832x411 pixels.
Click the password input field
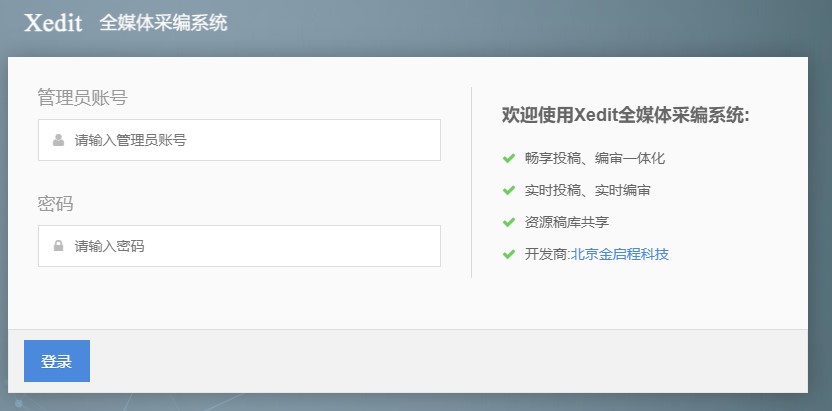[x=239, y=246]
